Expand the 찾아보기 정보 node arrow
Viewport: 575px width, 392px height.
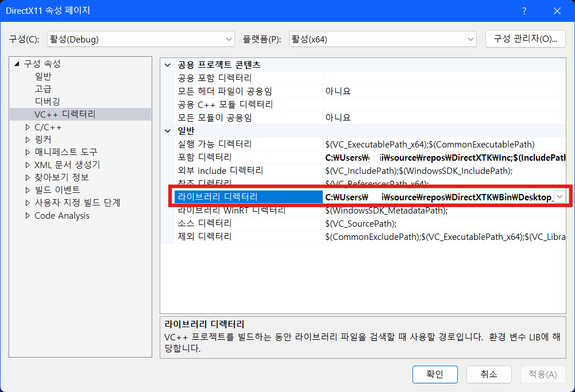click(28, 177)
